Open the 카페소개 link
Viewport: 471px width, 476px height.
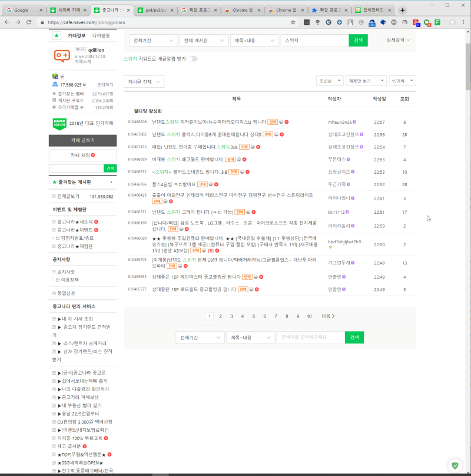[x=82, y=62]
